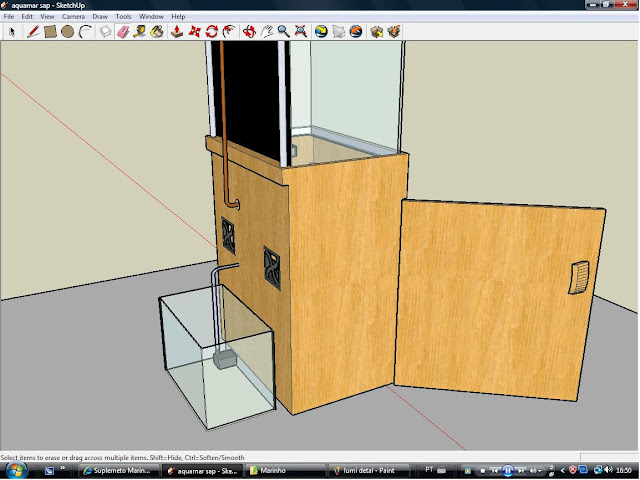
Task: Switch to aquamar sap SketchUp taskbar button
Action: pos(202,471)
